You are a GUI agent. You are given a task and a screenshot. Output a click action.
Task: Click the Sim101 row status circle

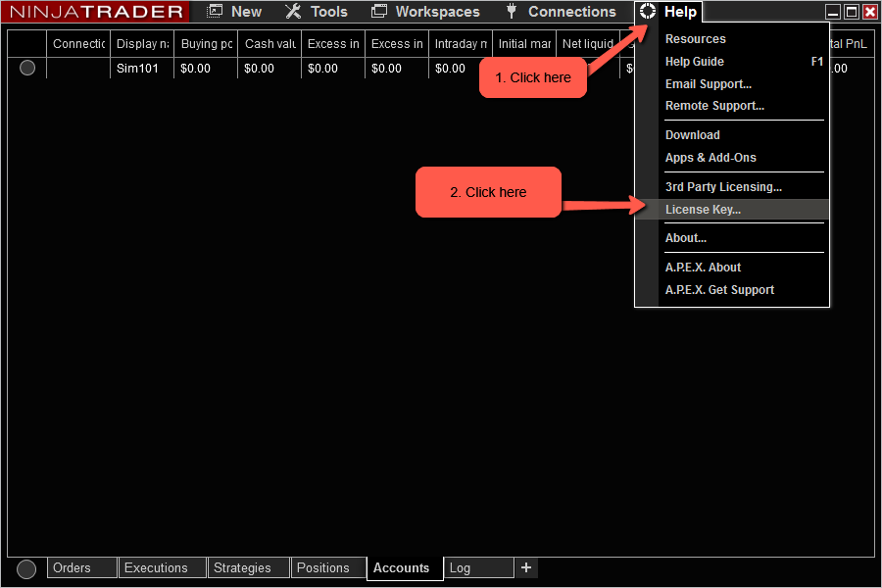pos(27,68)
